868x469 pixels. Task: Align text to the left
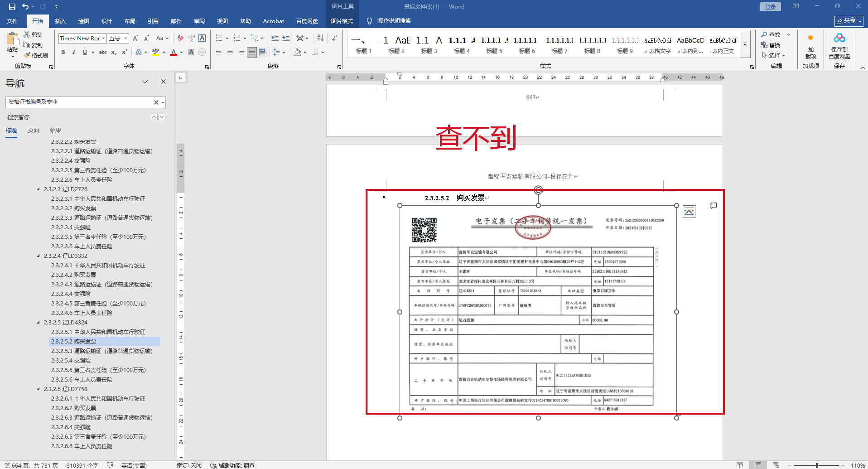(219, 52)
